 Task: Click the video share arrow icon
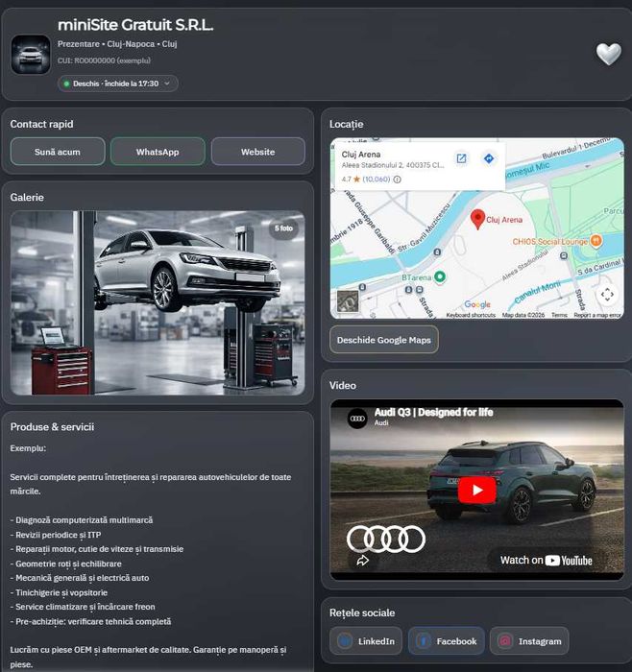363,561
